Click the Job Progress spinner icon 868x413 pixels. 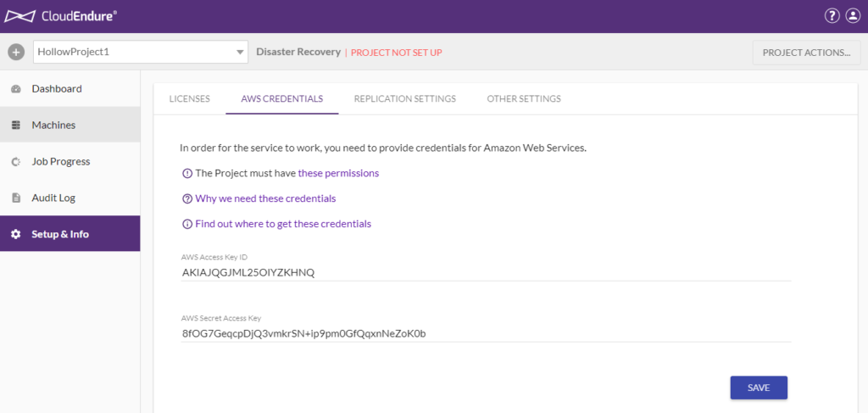[16, 162]
